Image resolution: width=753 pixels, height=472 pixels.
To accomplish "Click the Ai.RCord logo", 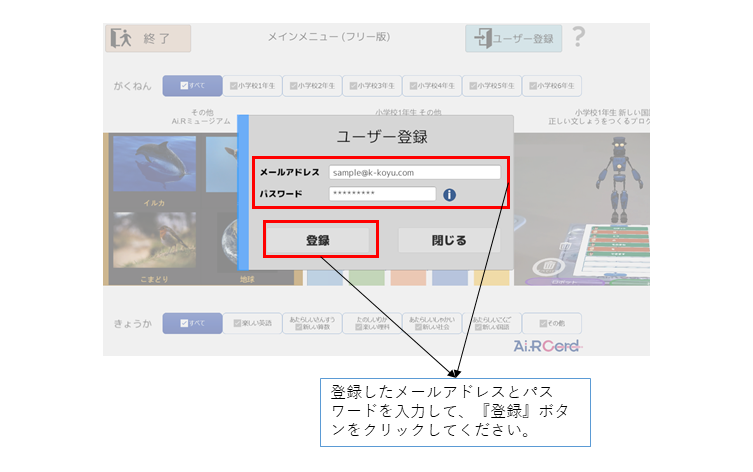I will [546, 344].
